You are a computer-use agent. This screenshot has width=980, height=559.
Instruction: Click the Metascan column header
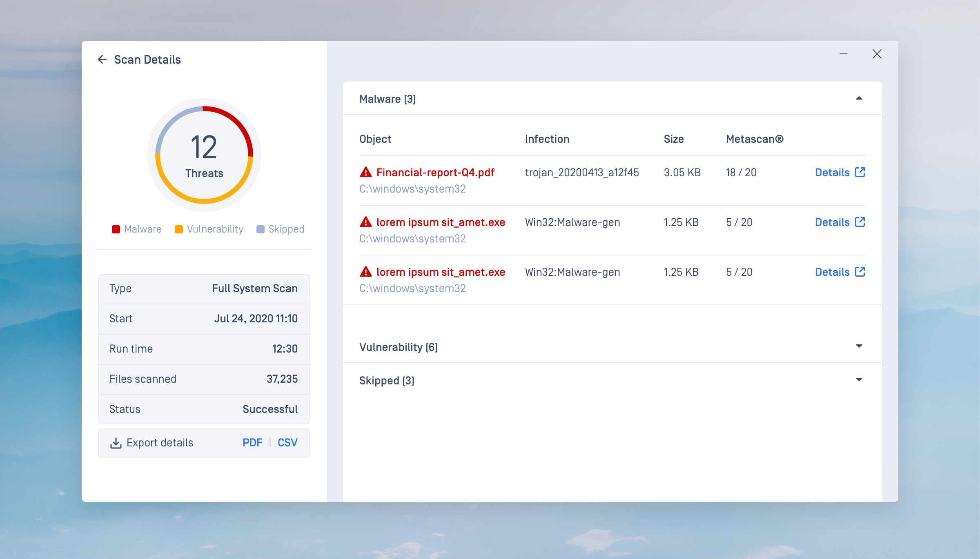(755, 139)
